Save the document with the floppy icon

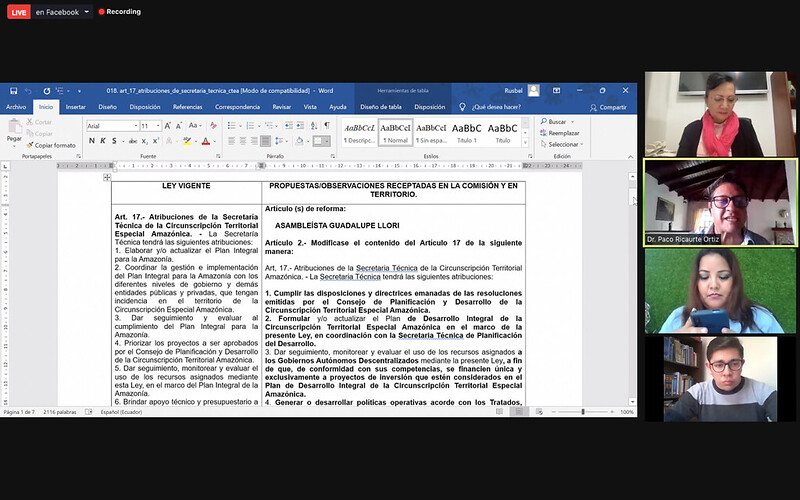pos(14,91)
